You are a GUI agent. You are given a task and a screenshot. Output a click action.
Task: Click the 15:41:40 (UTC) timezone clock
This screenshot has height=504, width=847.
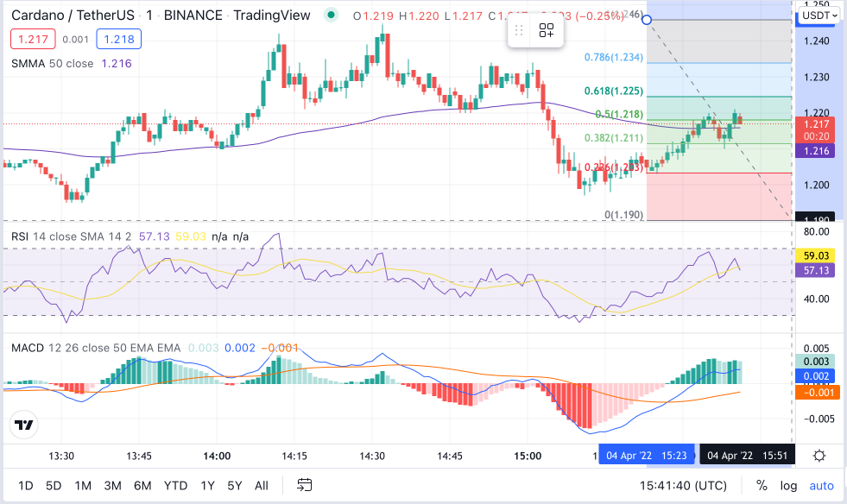[x=683, y=485]
